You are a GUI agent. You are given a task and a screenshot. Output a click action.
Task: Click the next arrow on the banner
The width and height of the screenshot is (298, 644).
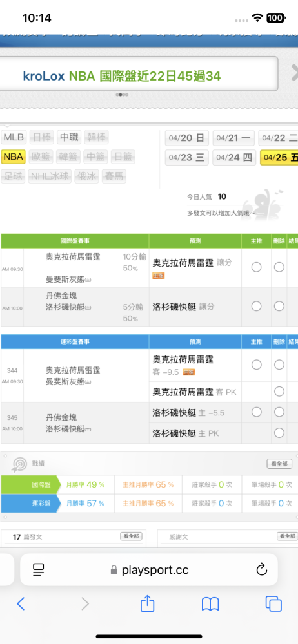pyautogui.click(x=294, y=73)
